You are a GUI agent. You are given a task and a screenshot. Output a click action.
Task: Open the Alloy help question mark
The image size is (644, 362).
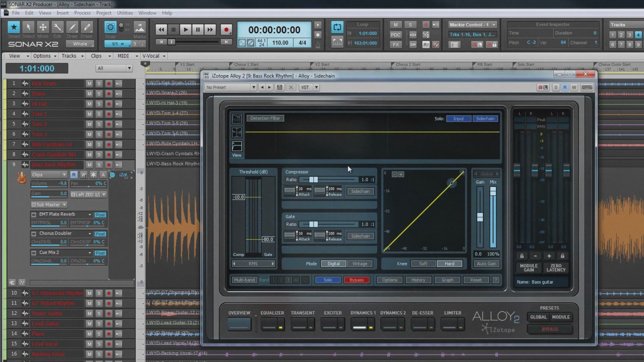(495, 280)
